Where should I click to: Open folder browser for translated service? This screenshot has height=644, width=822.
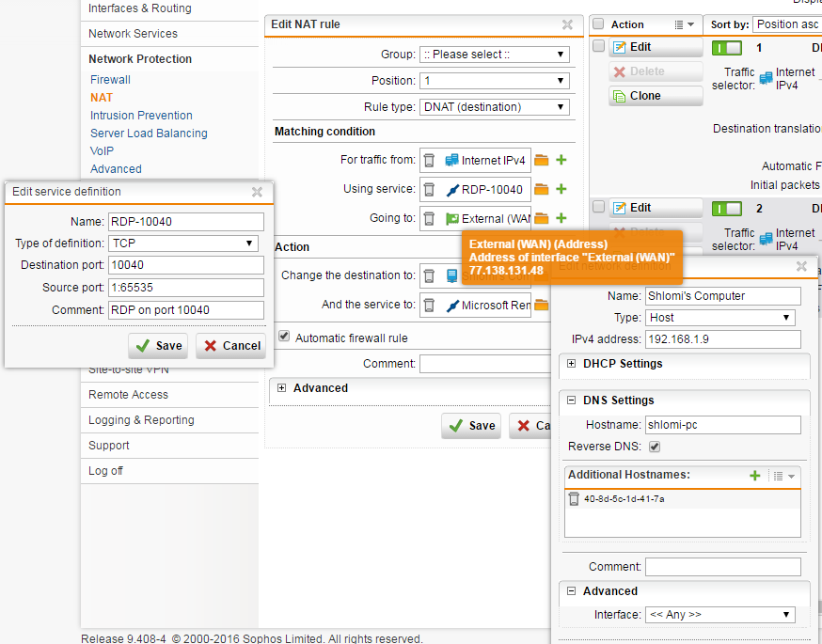point(542,305)
